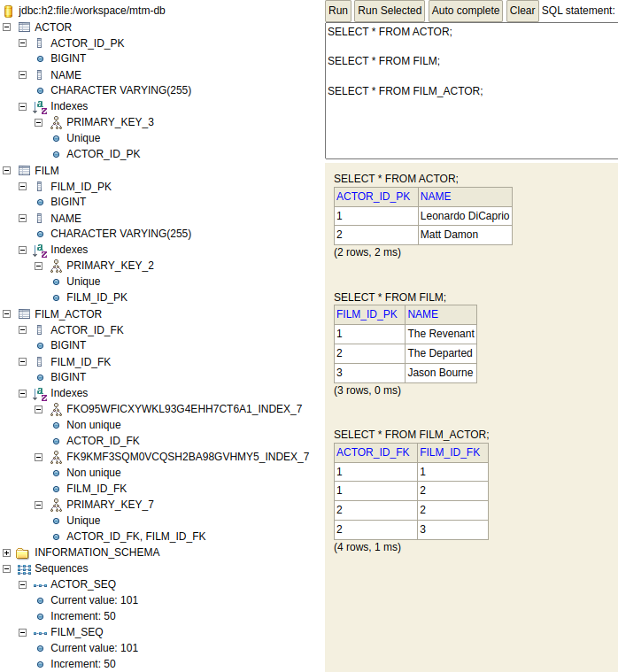The image size is (618, 672).
Task: Collapse the PRIMARY_KEY_7 index node
Action: [39, 505]
